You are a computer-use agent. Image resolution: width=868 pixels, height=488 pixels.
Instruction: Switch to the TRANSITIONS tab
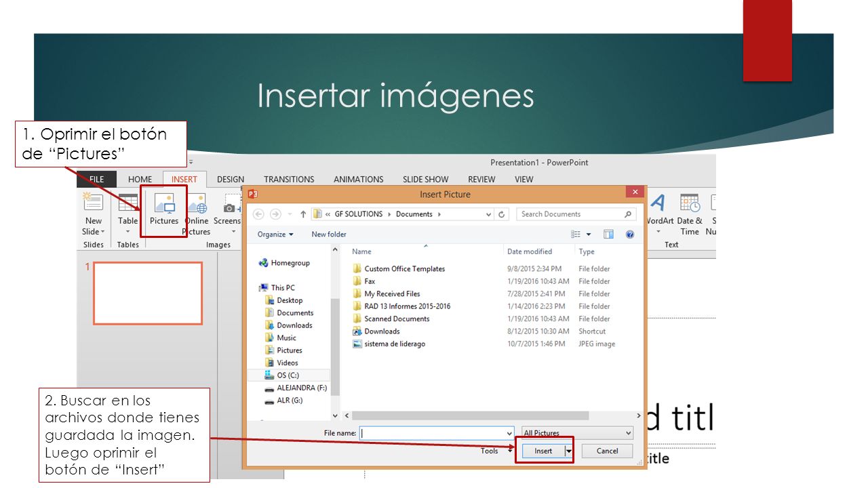point(289,180)
